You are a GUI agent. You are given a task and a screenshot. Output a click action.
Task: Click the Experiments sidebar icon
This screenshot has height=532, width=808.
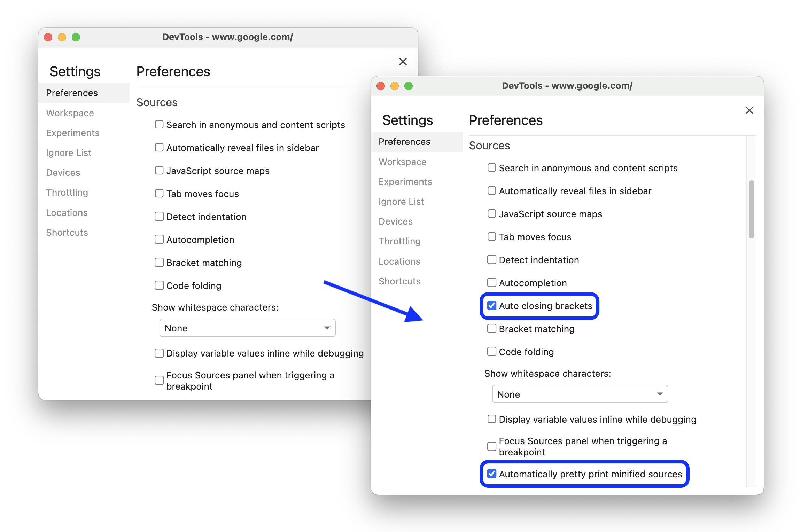406,181
